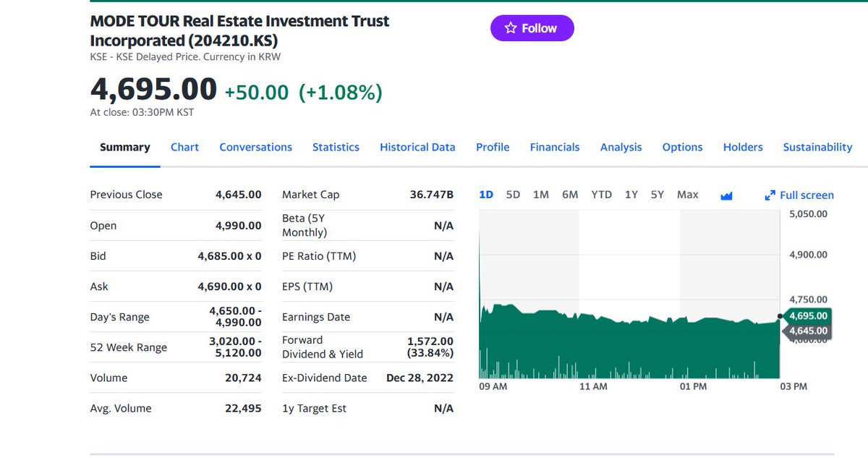The image size is (868, 458).
Task: Click the Full screen link text
Action: coord(807,195)
